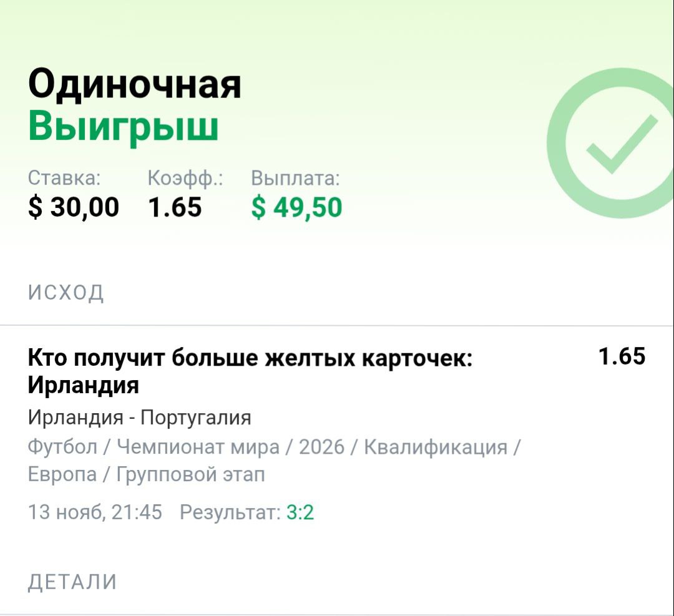
Task: Open the "ДЕТАЛИ" section header
Action: coord(72,582)
